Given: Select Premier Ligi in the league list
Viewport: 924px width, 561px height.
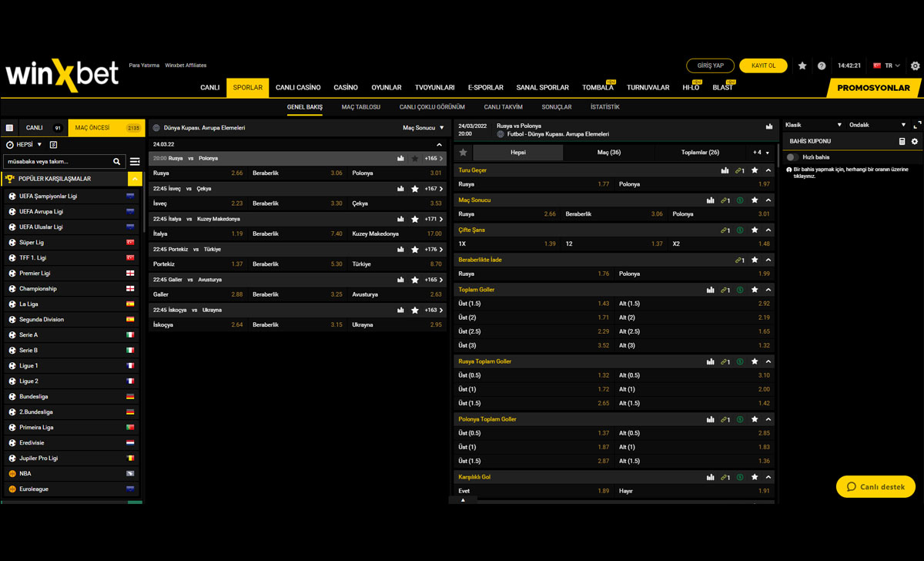Looking at the screenshot, I should [71, 274].
